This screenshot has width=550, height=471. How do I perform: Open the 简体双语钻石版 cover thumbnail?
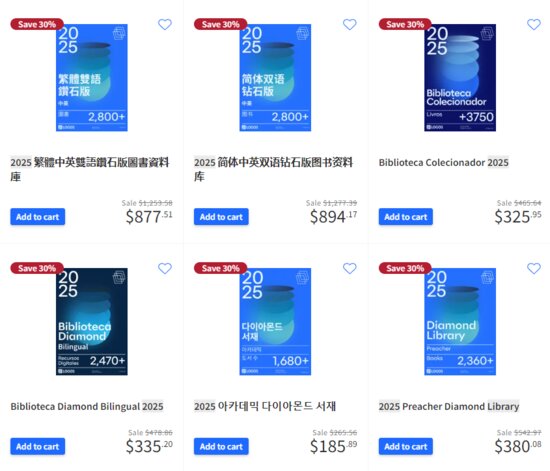[275, 78]
